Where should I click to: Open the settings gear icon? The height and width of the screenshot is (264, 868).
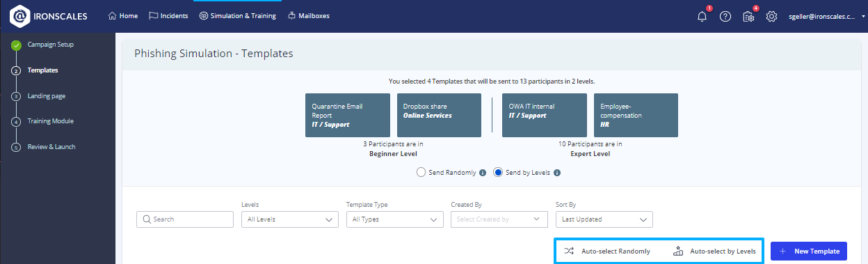[x=771, y=16]
